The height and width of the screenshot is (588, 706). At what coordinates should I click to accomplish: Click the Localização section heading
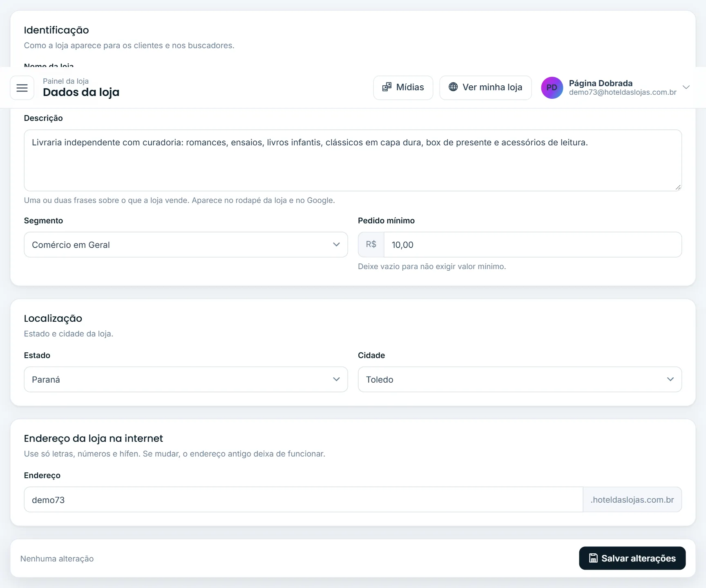53,318
